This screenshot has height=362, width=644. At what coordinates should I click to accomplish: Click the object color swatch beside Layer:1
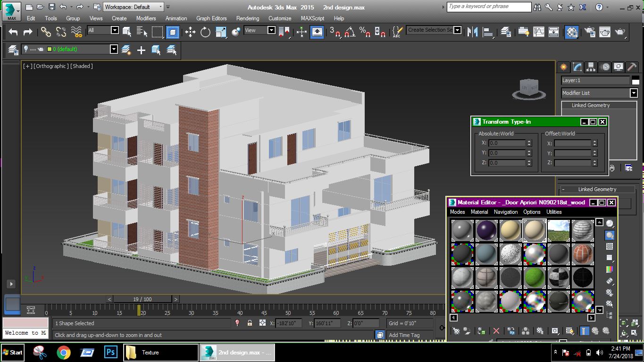pyautogui.click(x=635, y=81)
